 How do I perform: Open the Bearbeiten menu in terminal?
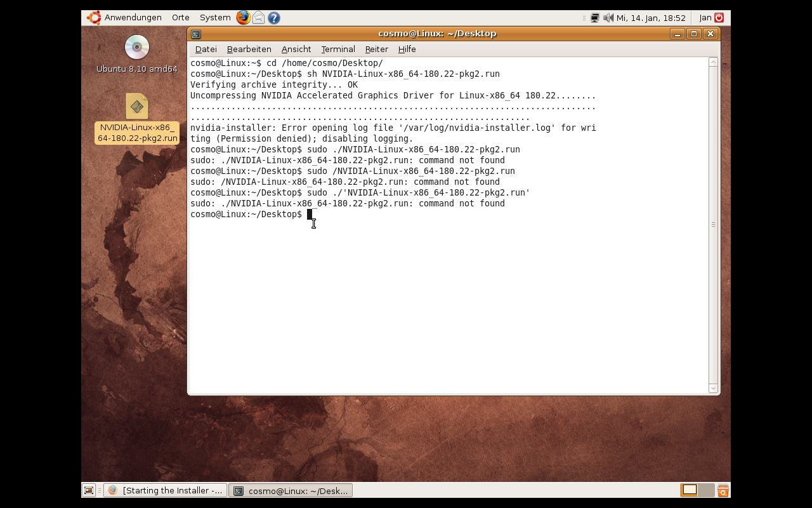249,49
